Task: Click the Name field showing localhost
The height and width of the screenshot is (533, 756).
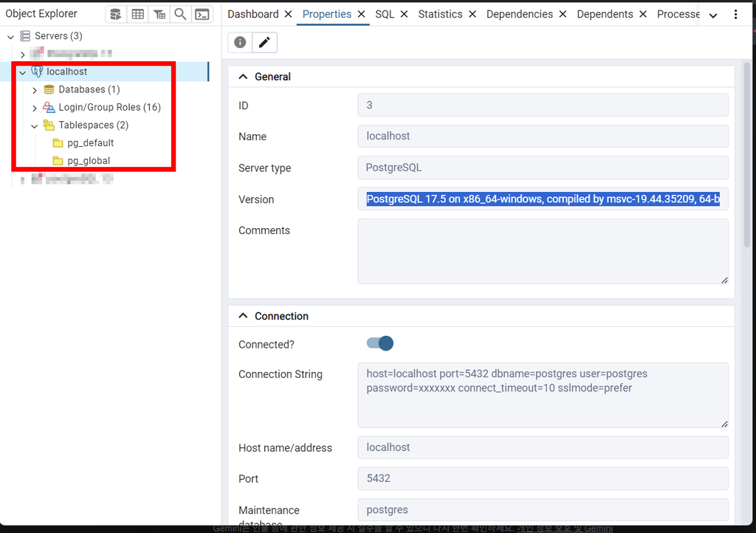Action: click(543, 136)
